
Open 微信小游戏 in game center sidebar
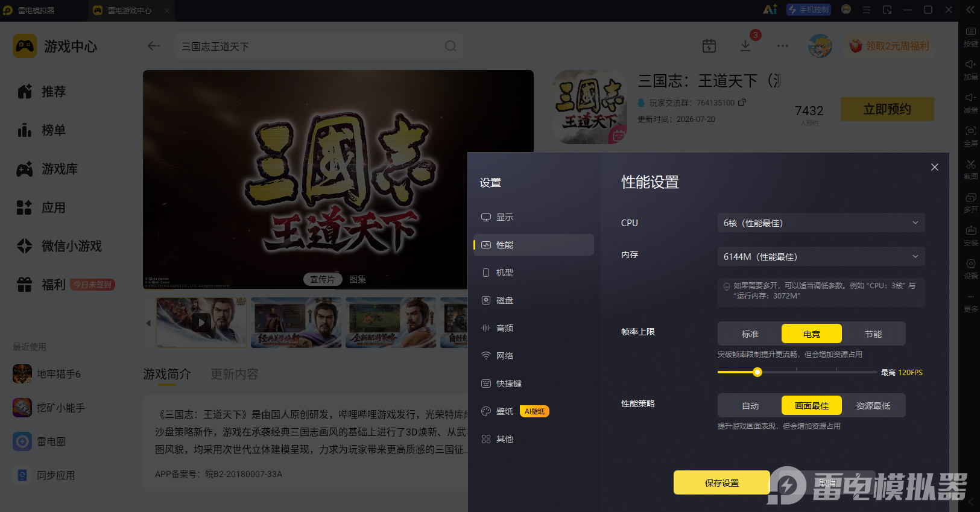click(59, 246)
